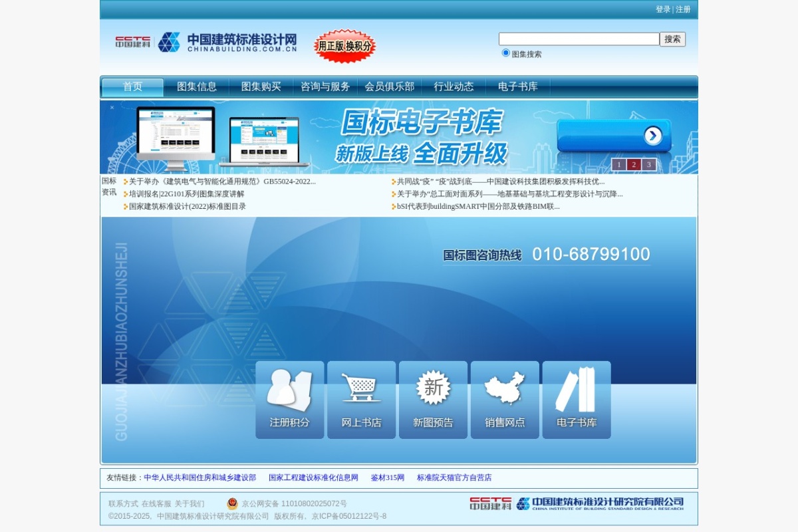This screenshot has height=532, width=798.
Task: Click the red 用正版 换积分 starburst badge
Action: [344, 46]
